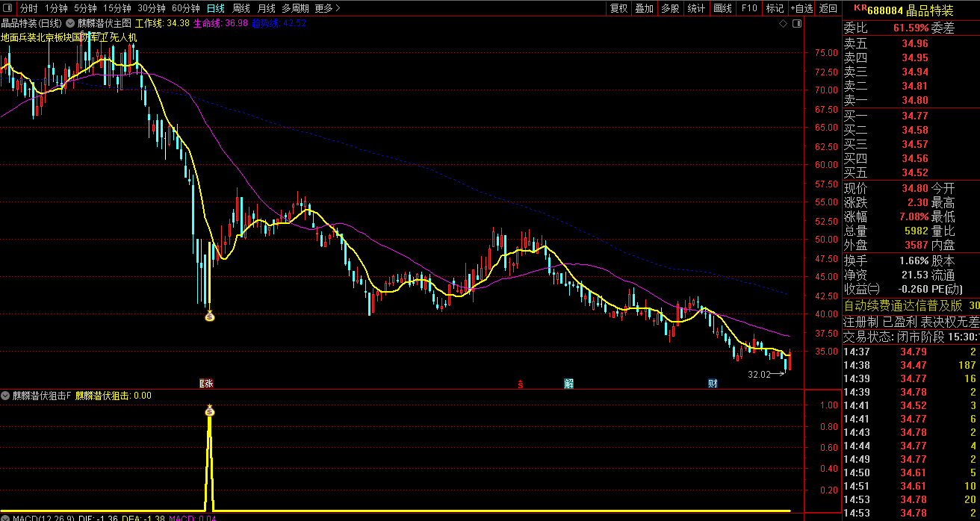The image size is (980, 521).
Task: Expand the 麒麟潜伏主图 indicator dropdown arrow
Action: (72, 23)
